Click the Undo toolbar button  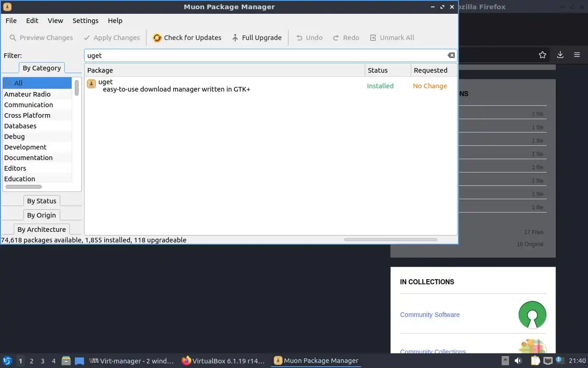(x=309, y=38)
